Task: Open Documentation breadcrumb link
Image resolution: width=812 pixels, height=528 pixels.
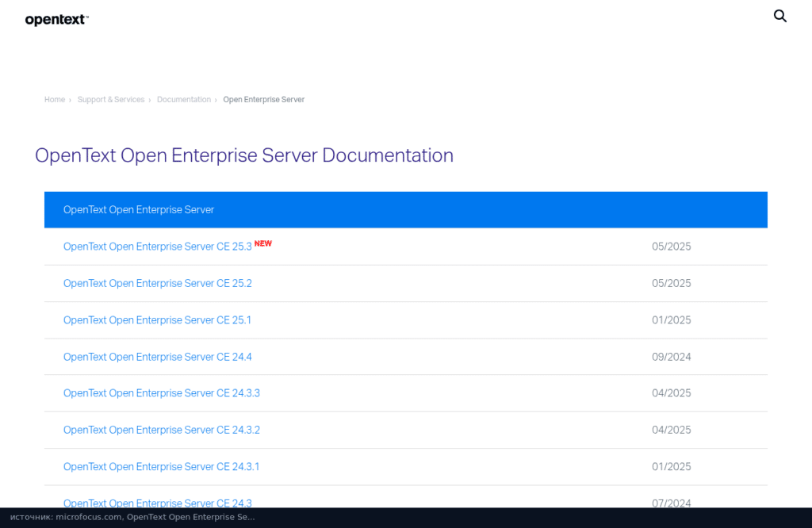Action: click(x=184, y=99)
